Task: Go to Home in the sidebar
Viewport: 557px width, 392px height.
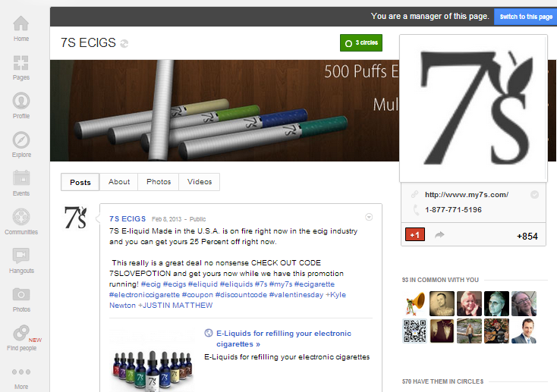Action: 21,29
